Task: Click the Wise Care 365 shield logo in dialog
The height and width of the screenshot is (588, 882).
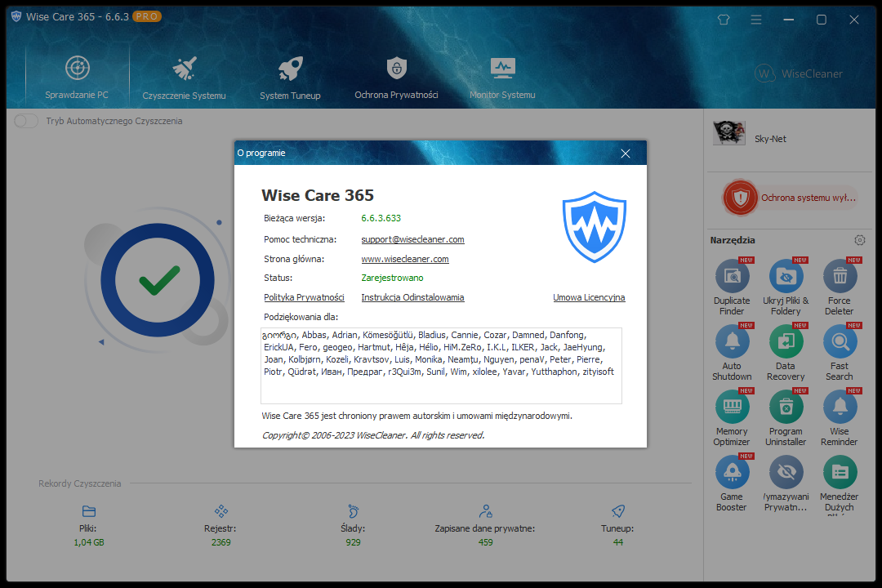Action: tap(594, 227)
